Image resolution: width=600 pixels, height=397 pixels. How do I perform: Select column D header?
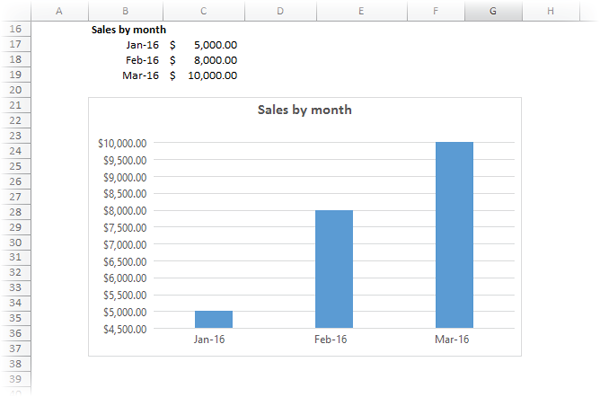click(280, 11)
